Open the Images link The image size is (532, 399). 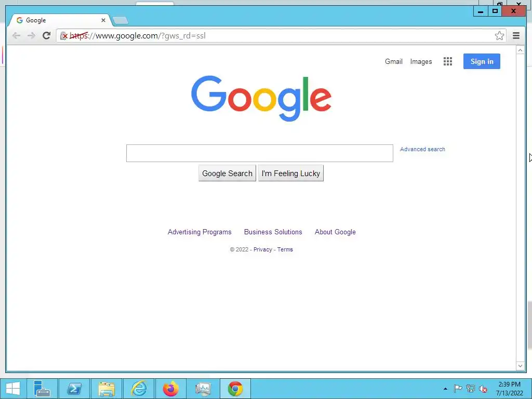(421, 61)
